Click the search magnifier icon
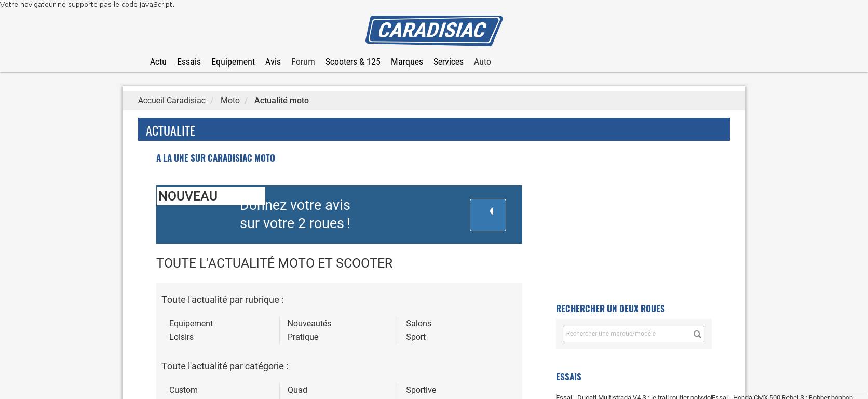Screen dimensions: 868x399 tap(697, 334)
